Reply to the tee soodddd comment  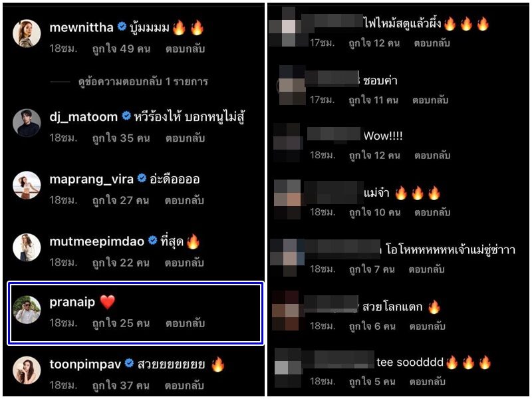tap(427, 382)
